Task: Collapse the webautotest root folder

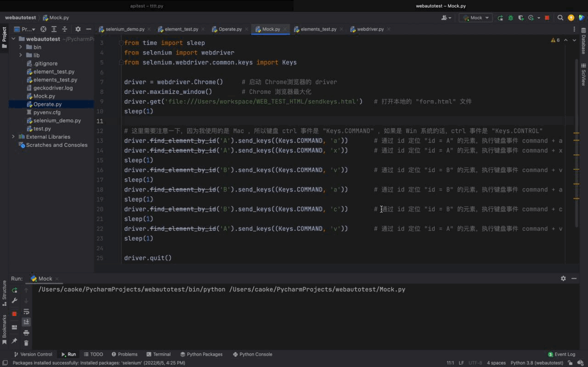Action: click(x=14, y=39)
